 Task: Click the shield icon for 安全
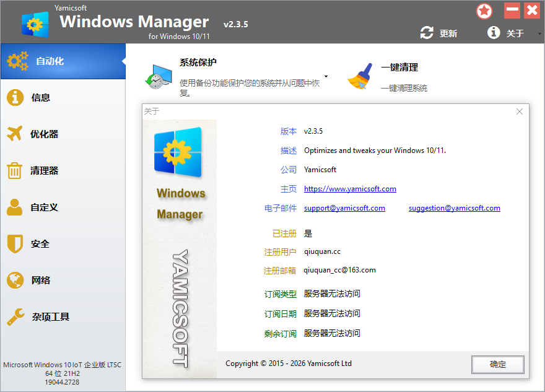(x=15, y=243)
